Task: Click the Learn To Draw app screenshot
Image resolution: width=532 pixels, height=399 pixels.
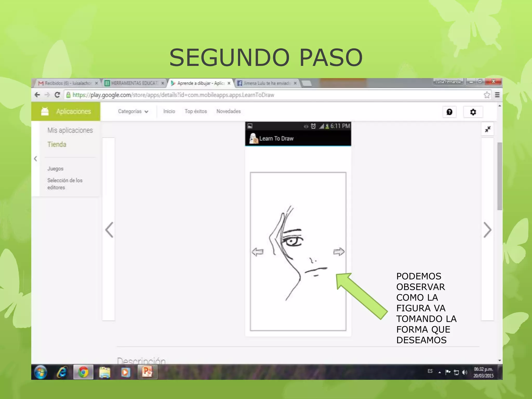Action: (x=298, y=229)
